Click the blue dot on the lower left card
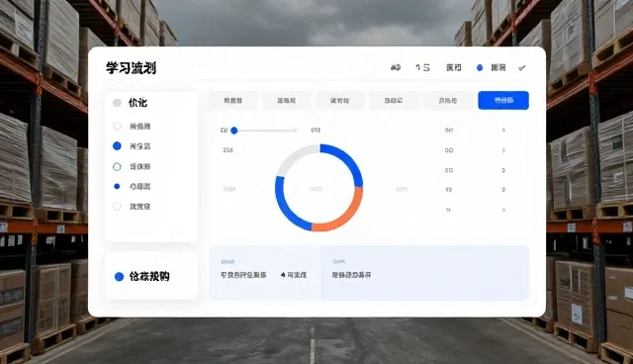Viewport: 633px width, 364px height. coord(119,276)
